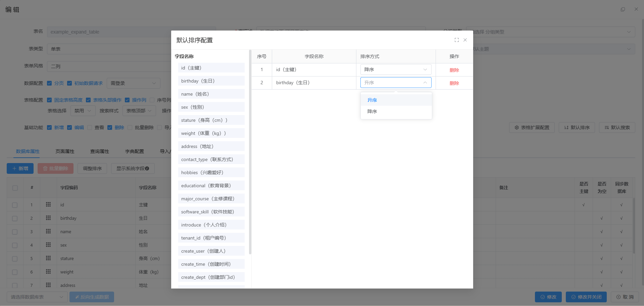The height and width of the screenshot is (306, 644).
Task: Select 升序 in the open sort dropdown
Action: point(372,100)
